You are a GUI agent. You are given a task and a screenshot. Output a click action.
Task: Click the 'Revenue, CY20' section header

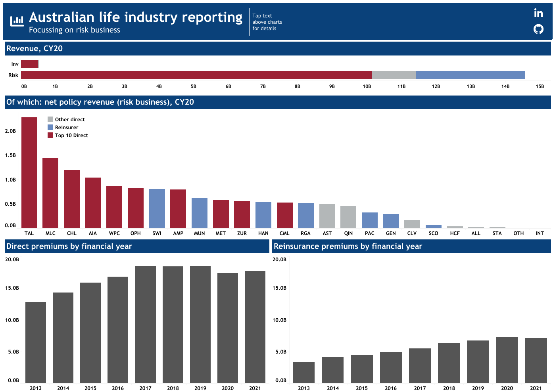point(35,49)
